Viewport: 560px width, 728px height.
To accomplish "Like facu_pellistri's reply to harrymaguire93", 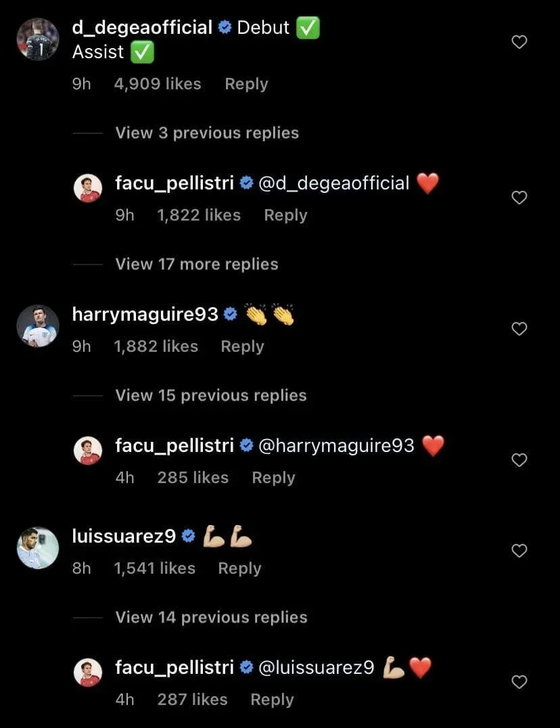I will 519,460.
